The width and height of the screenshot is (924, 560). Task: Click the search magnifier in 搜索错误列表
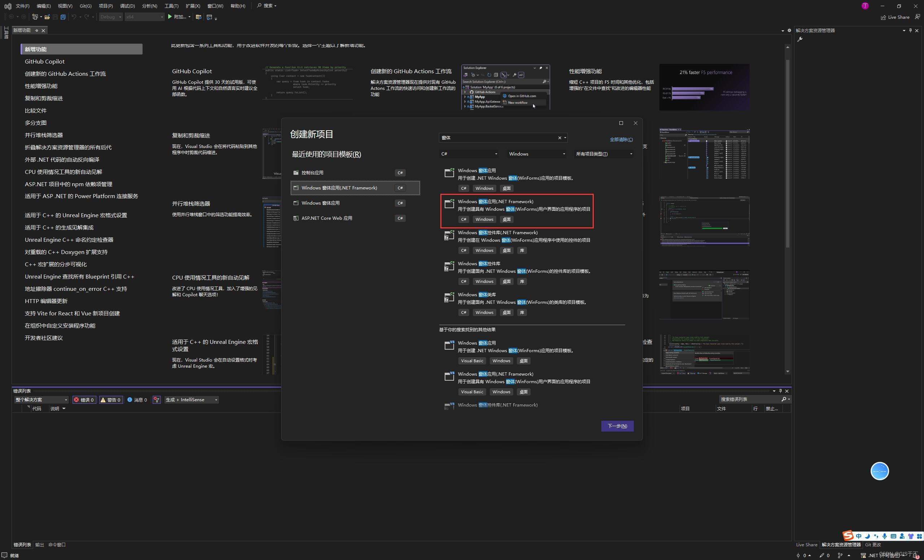click(784, 399)
